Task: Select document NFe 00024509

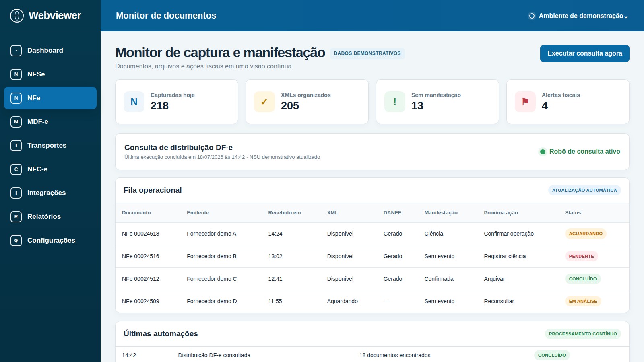Action: click(140, 301)
